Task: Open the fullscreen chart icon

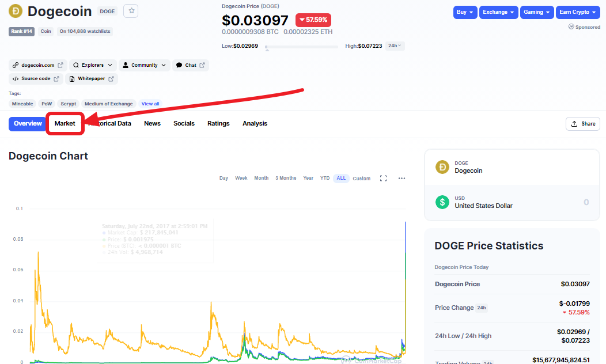Action: 383,178
